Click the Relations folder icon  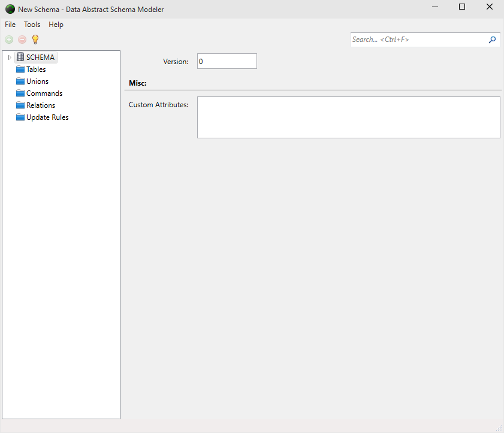point(20,105)
